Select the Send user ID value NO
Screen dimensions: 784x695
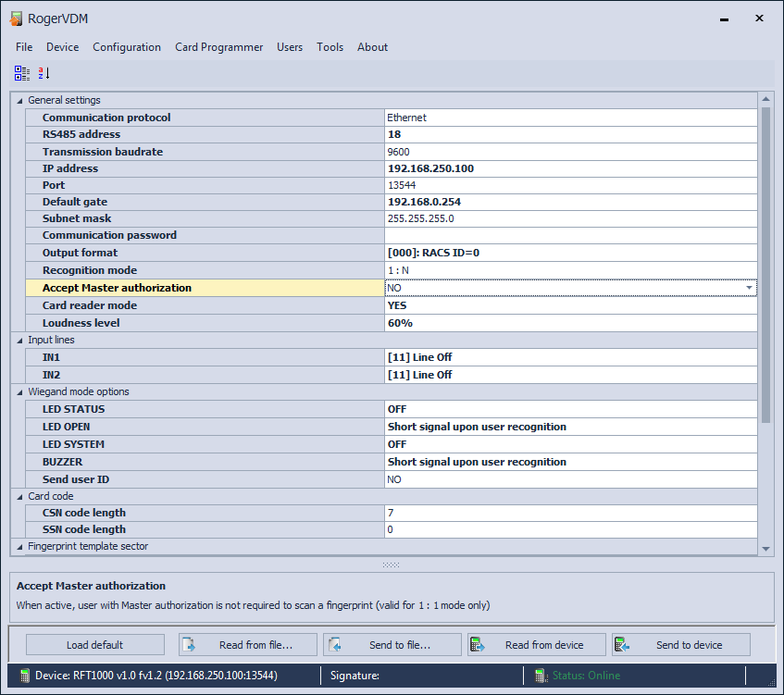pos(571,479)
